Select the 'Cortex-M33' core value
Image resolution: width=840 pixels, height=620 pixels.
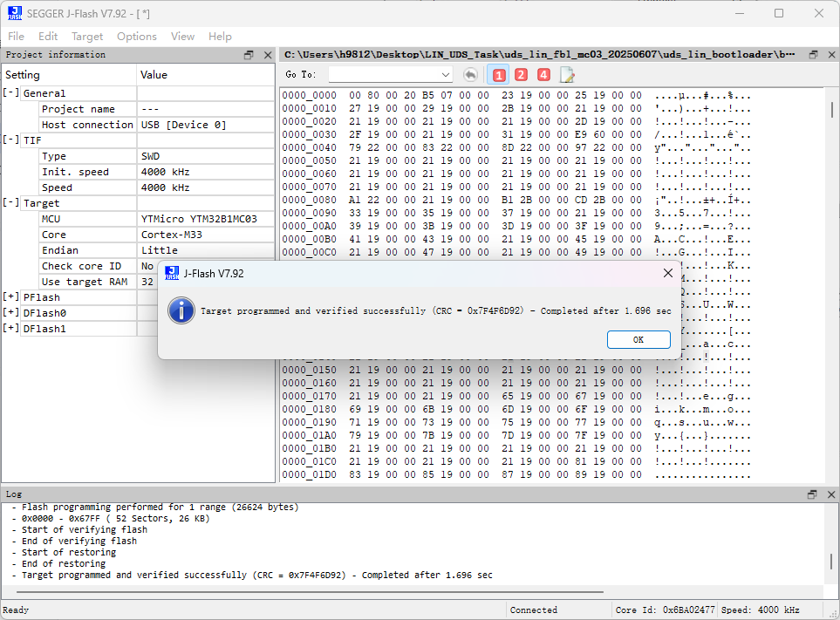click(172, 235)
